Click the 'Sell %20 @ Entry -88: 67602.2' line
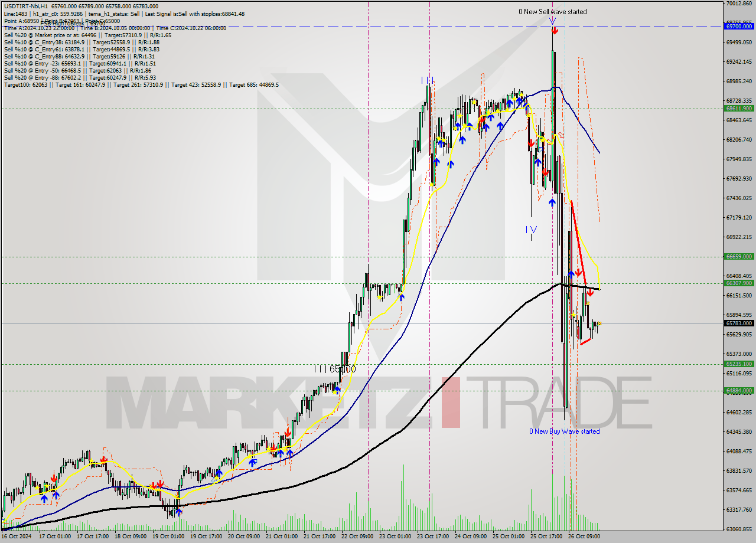 click(x=80, y=77)
